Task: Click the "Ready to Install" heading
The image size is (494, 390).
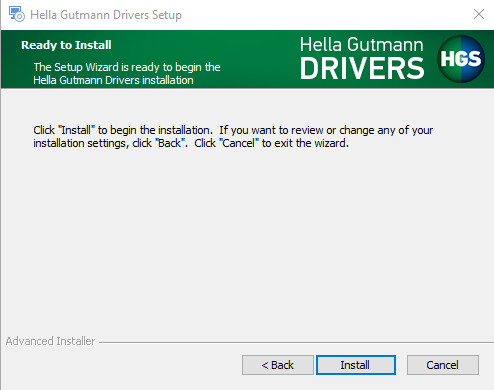Action: pos(66,45)
